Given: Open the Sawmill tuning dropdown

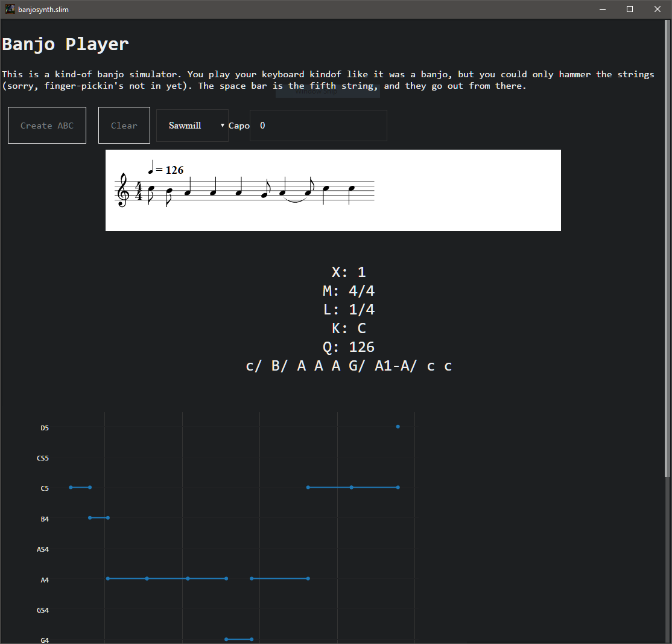Looking at the screenshot, I should [192, 125].
